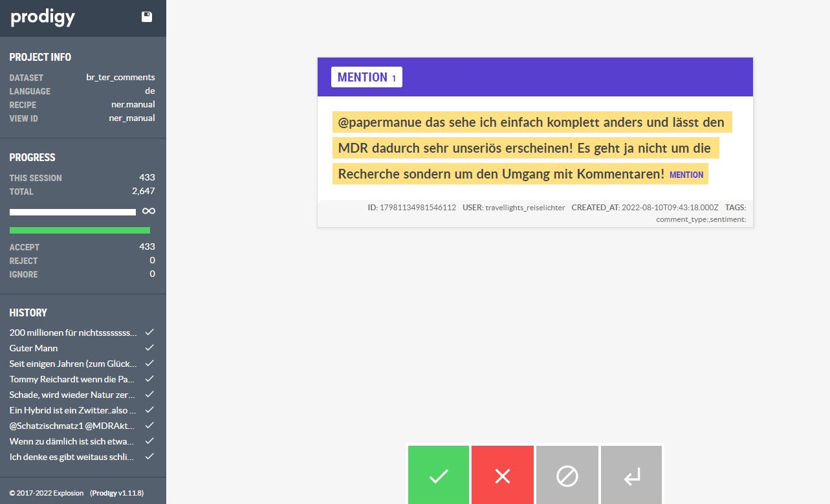Viewport: 830px width, 504px height.
Task: Click the gray ignore circle-slash button
Action: [567, 476]
